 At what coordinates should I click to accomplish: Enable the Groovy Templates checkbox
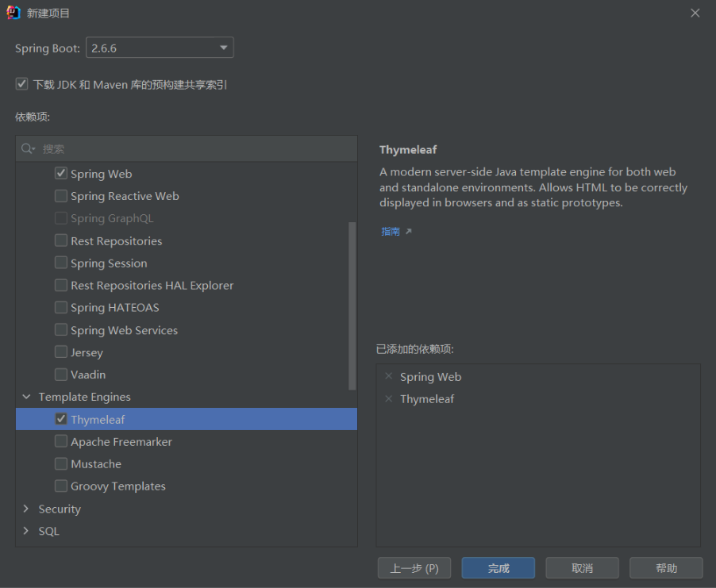tap(61, 486)
